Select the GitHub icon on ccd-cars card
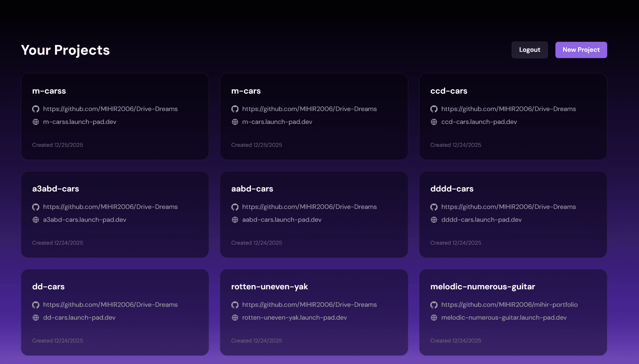 point(434,109)
